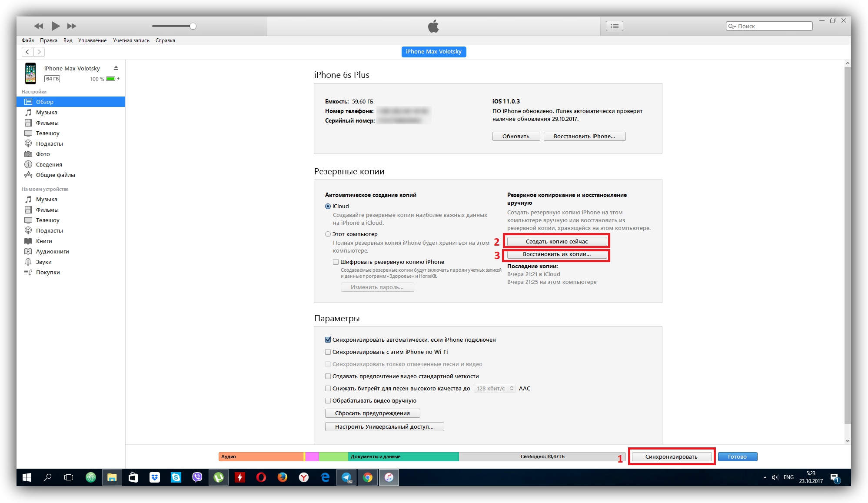Enable encrypt iPhone backup checkbox
868x503 pixels.
tap(336, 262)
